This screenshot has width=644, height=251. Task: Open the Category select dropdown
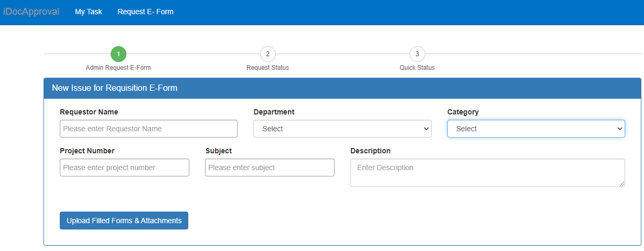[535, 129]
